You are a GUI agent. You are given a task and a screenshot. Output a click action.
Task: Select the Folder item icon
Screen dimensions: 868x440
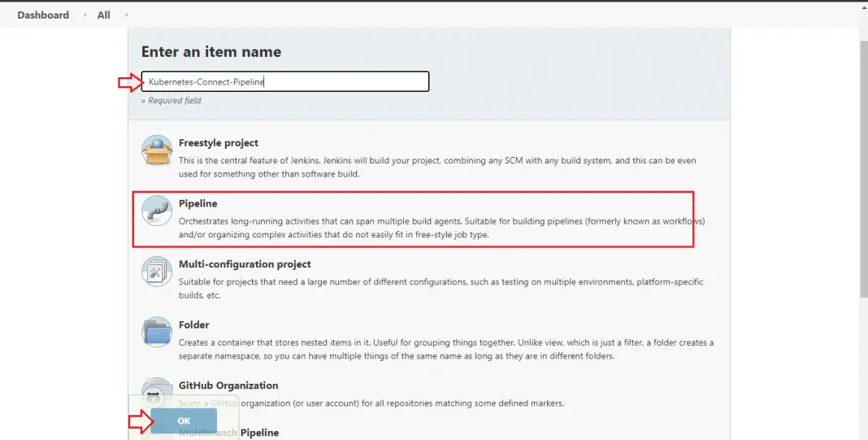157,332
